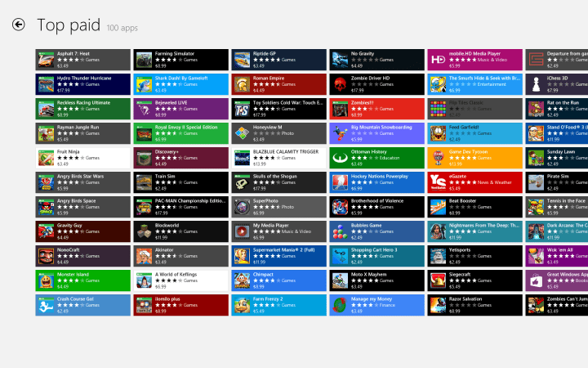This screenshot has width=588, height=368.
Task: Open the Asphalt 7: Heat app icon
Action: click(46, 60)
